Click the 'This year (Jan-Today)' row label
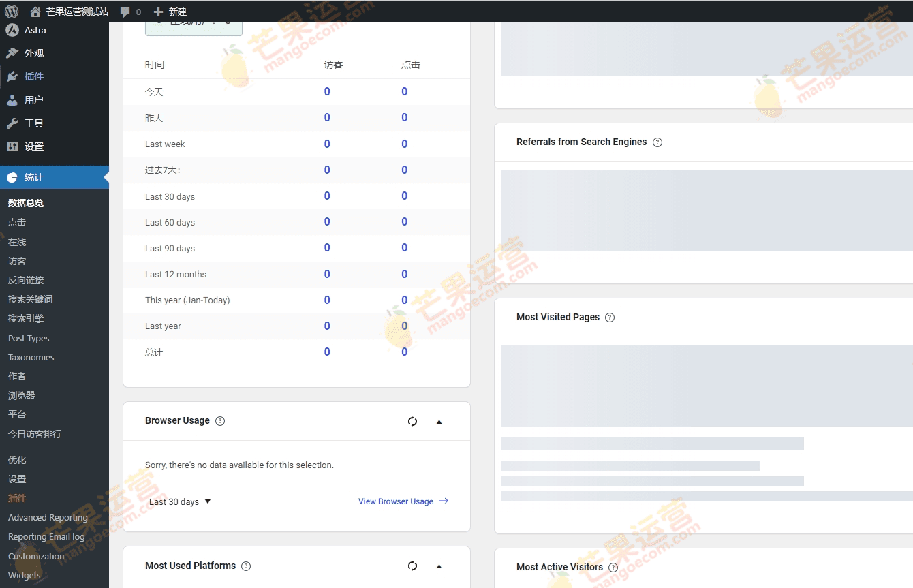The image size is (913, 588). pyautogui.click(x=187, y=300)
